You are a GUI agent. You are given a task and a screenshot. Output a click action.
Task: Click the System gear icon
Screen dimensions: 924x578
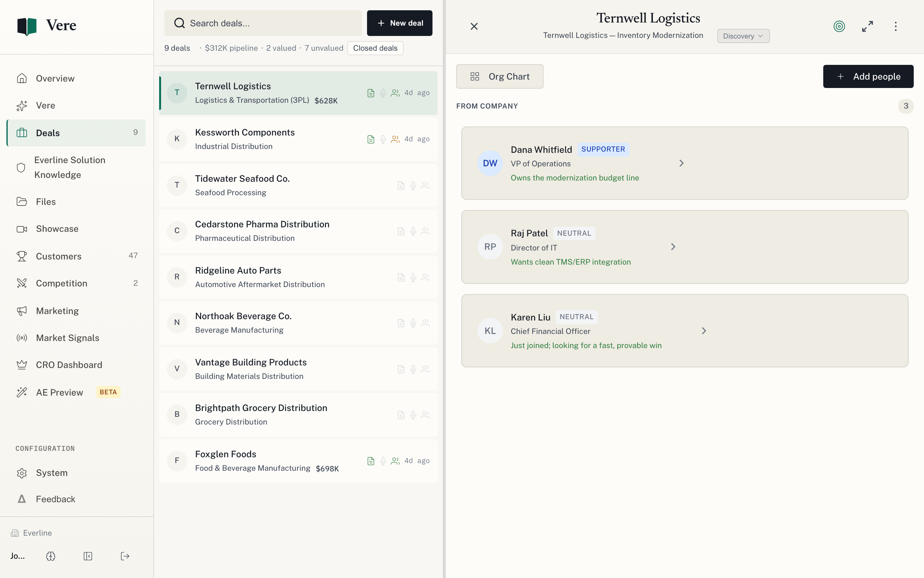tap(22, 473)
